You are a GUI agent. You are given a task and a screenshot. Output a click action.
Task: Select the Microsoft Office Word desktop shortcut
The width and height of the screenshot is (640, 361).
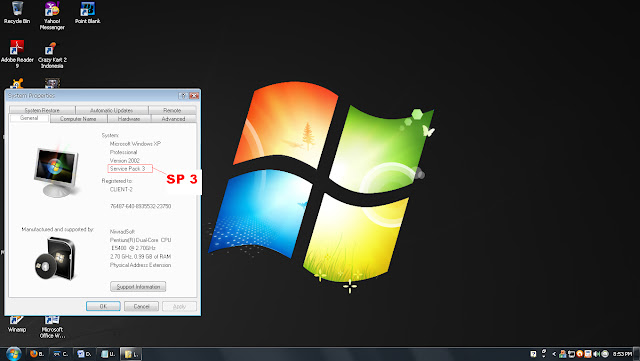[52, 328]
